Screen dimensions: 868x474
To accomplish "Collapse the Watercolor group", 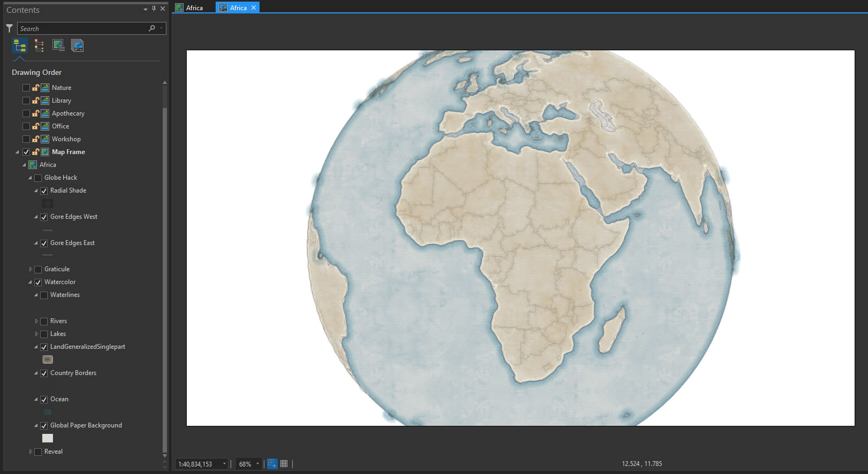I will click(30, 282).
